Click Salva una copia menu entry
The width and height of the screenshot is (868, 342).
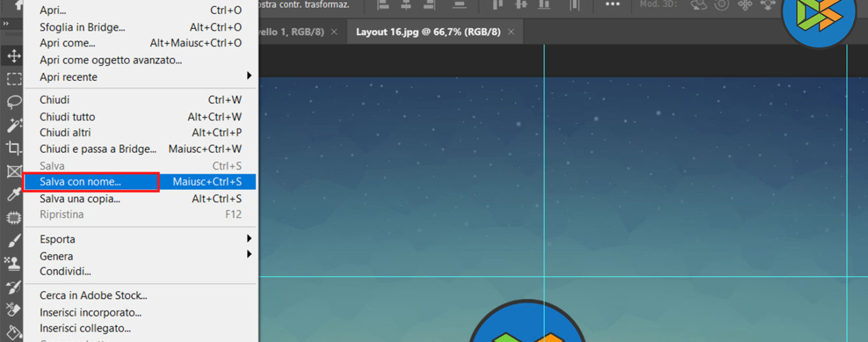click(80, 198)
